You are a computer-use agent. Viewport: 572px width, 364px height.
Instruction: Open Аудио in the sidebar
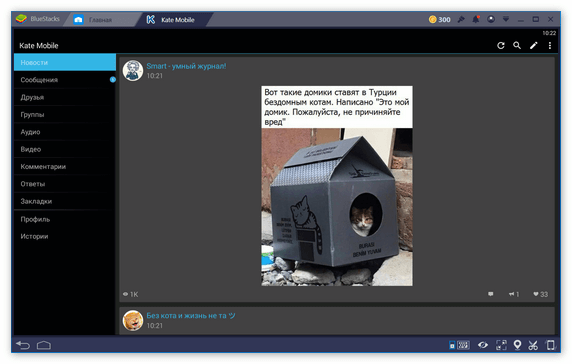(65, 132)
